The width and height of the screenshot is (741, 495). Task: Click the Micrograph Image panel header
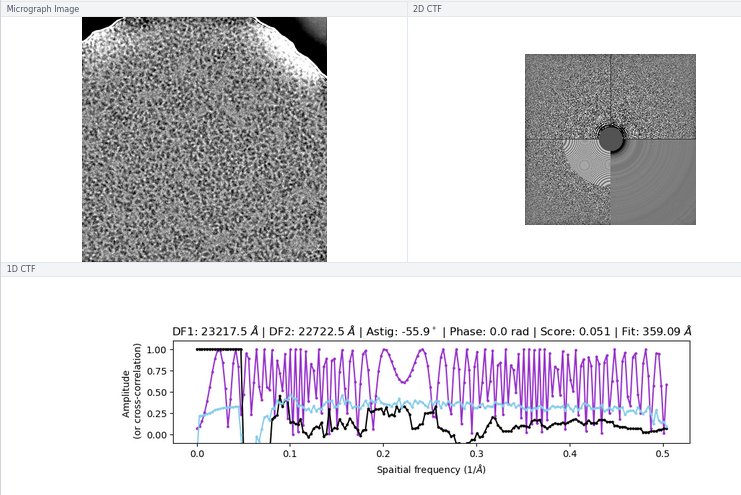(x=204, y=9)
